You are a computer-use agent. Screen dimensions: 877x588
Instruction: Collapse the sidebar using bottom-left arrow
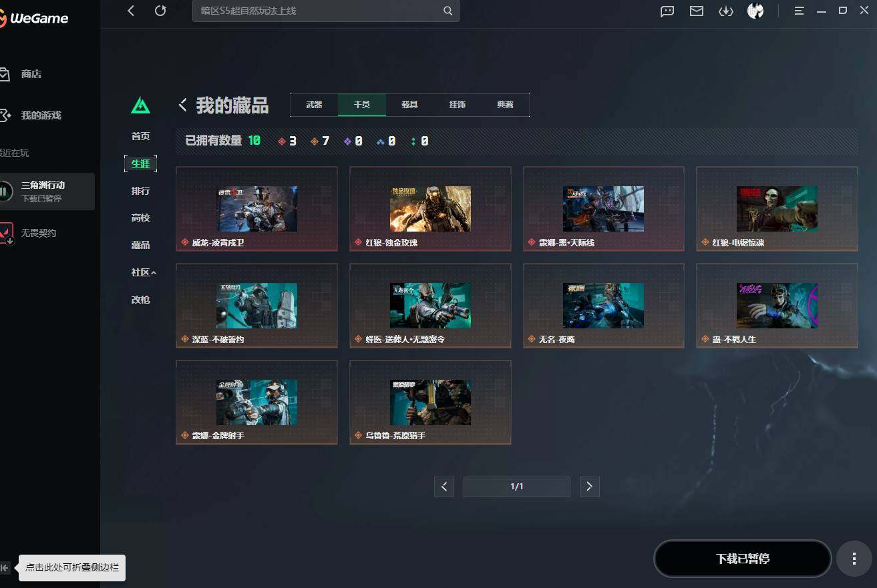click(7, 568)
